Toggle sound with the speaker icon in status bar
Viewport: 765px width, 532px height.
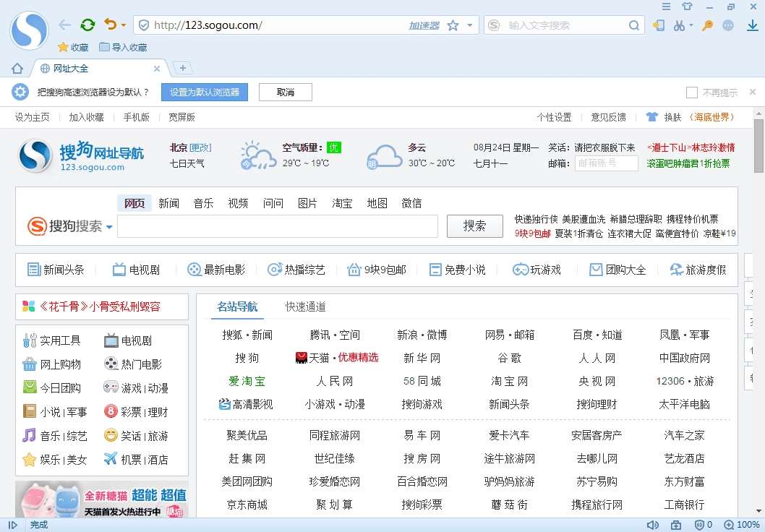pyautogui.click(x=652, y=525)
